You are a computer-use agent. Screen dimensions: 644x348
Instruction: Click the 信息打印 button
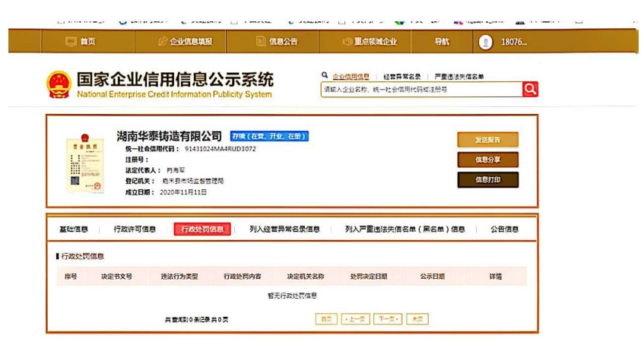tap(488, 180)
